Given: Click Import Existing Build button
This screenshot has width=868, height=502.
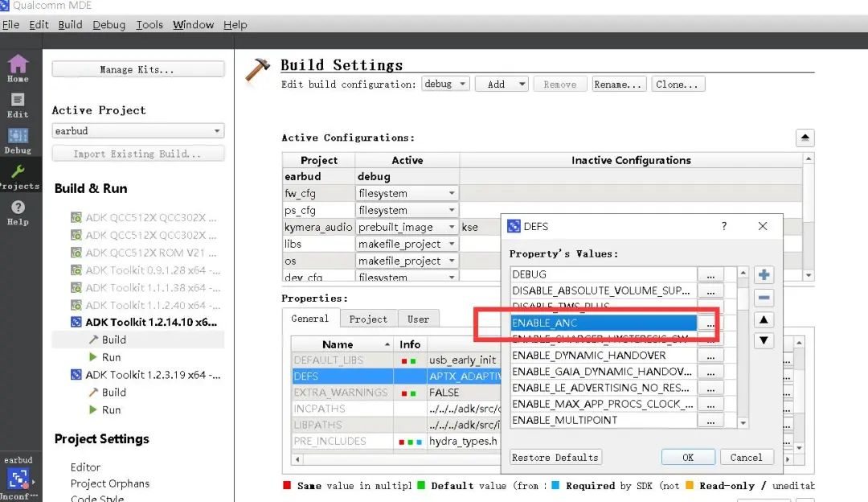Looking at the screenshot, I should point(138,154).
